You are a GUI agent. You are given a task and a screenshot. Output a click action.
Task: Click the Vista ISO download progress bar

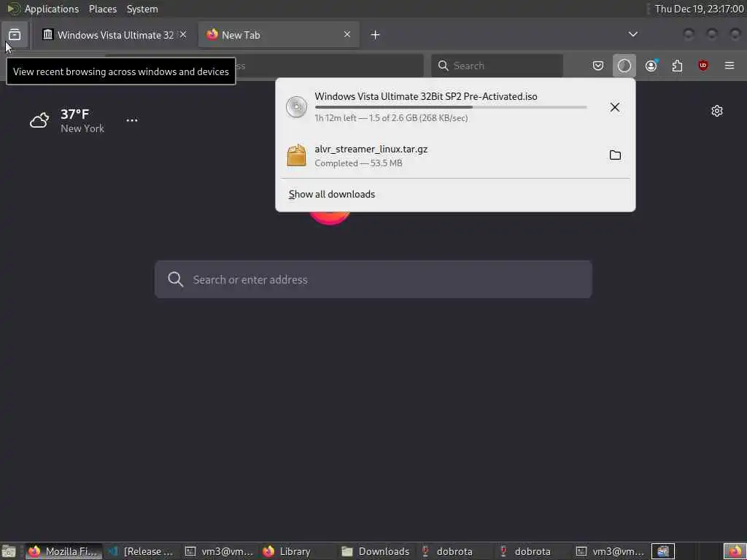[x=451, y=108]
